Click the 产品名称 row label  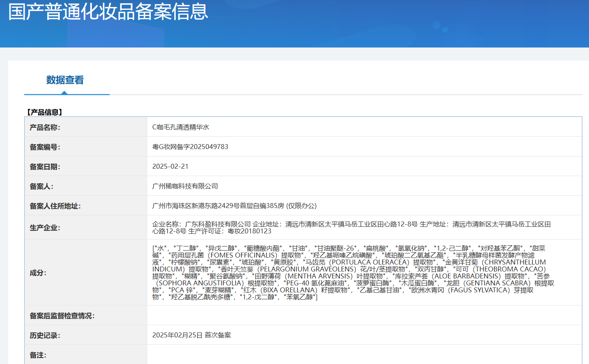click(45, 128)
